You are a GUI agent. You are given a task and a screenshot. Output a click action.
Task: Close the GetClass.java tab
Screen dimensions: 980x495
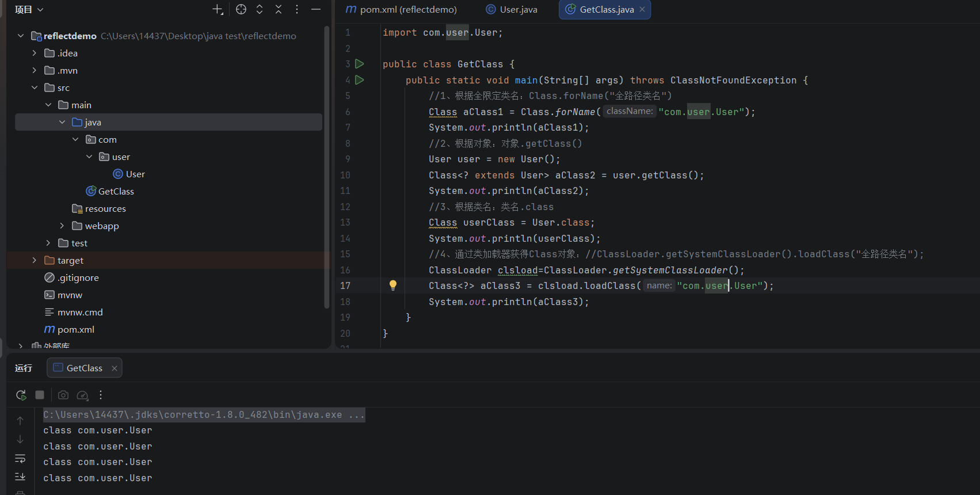click(x=642, y=9)
